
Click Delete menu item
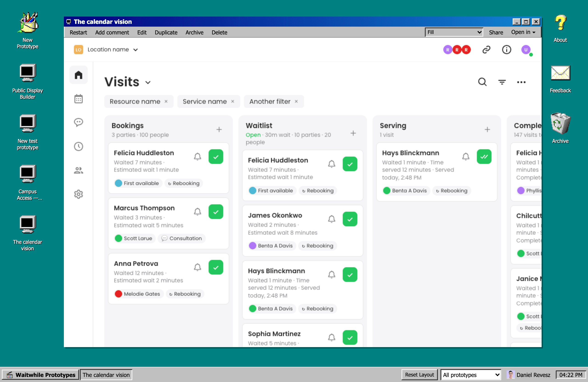click(x=219, y=32)
